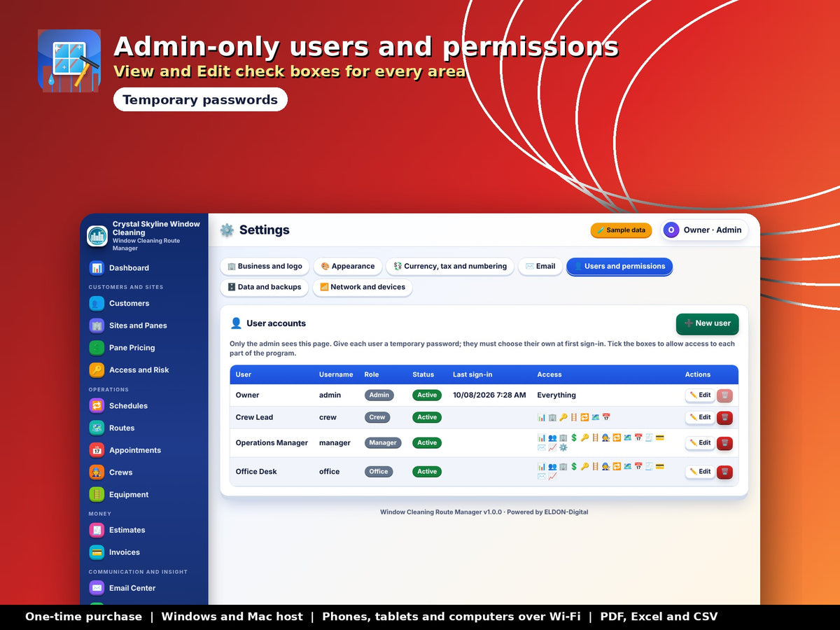Click Crew Lead's Active status badge
Viewport: 840px width, 630px height.
click(x=427, y=417)
